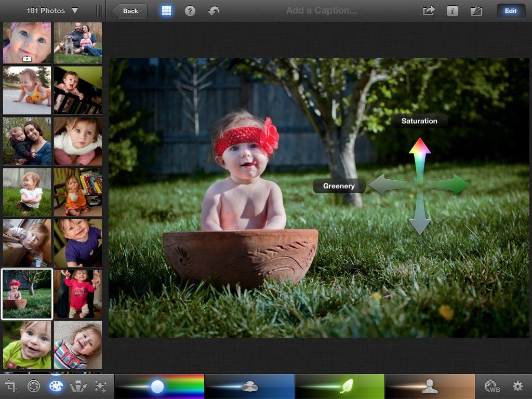Open the Exposure adjustment tool

(x=33, y=386)
